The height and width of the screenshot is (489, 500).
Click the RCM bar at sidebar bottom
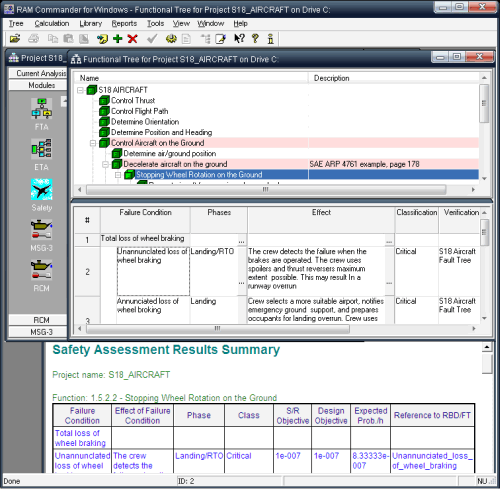click(x=38, y=320)
